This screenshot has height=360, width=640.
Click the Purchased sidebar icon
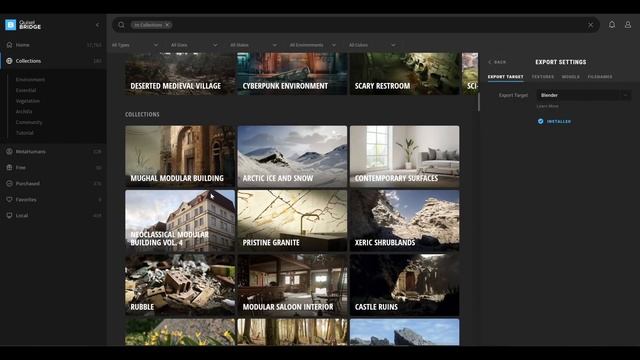point(9,183)
